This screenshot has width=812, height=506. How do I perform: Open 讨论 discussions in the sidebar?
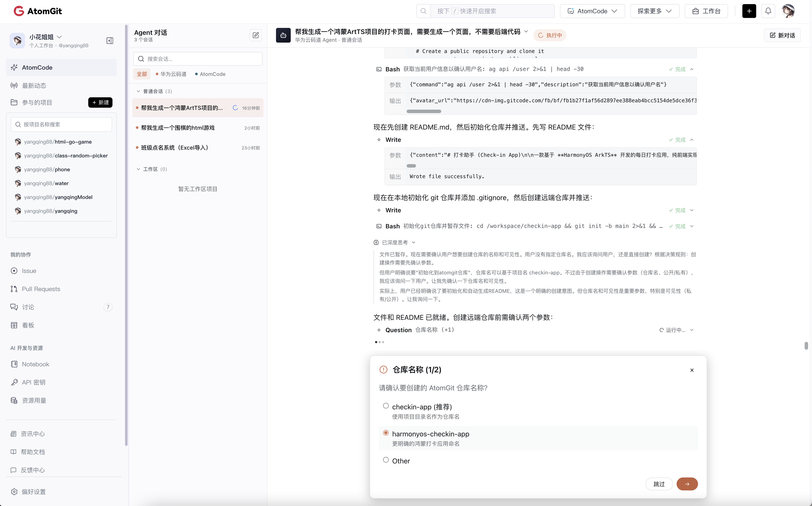(61, 307)
